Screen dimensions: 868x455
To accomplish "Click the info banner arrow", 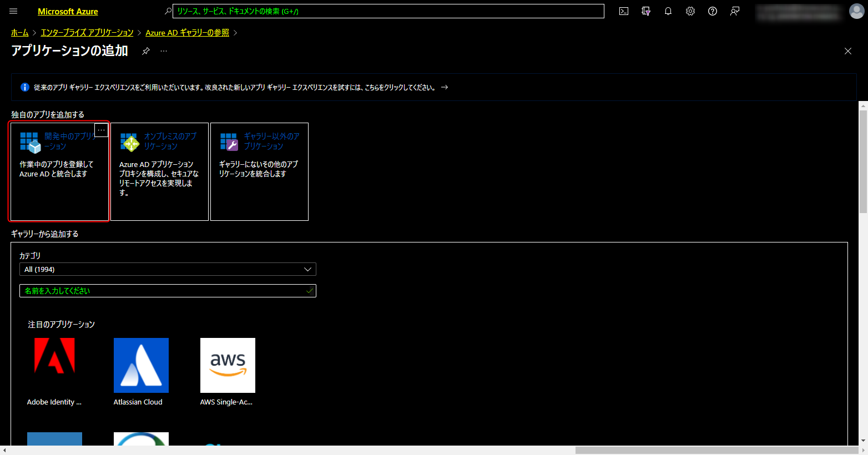I will click(445, 87).
